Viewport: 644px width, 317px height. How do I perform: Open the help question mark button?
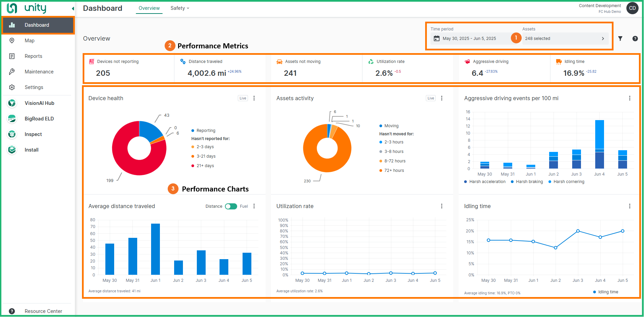[x=635, y=38]
